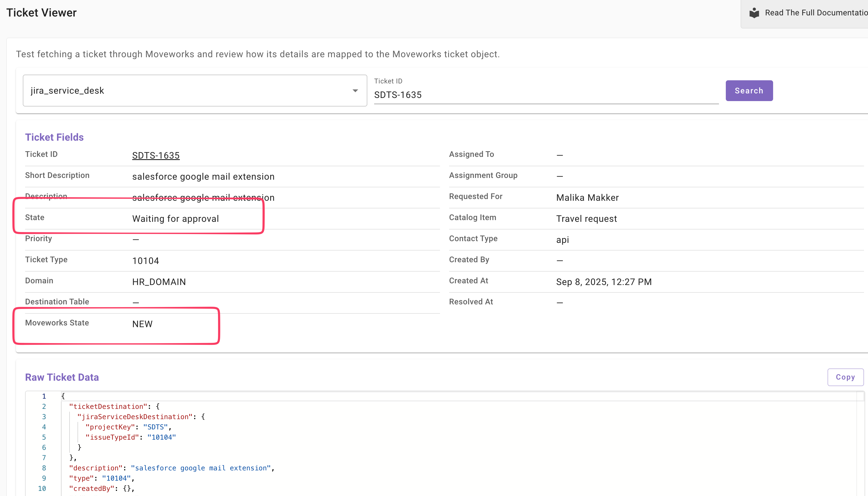Viewport: 868px width, 496px height.
Task: Click the HR_DOMAIN domain value
Action: tap(159, 282)
